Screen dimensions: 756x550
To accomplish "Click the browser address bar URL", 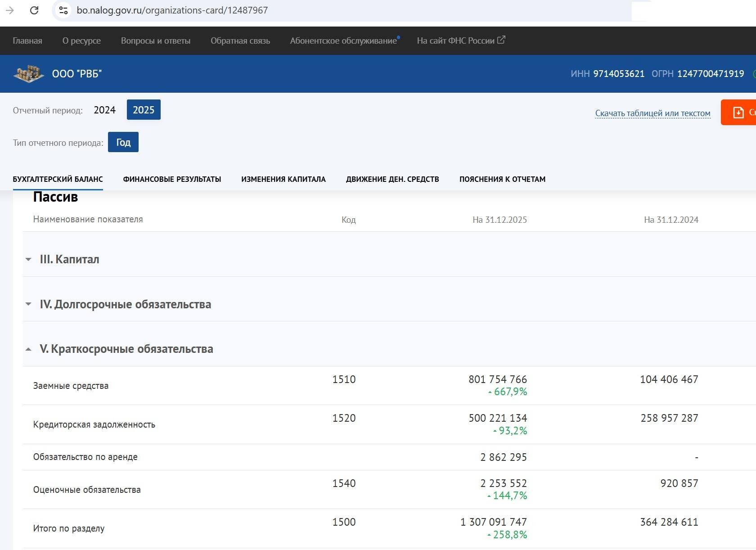I will point(172,10).
